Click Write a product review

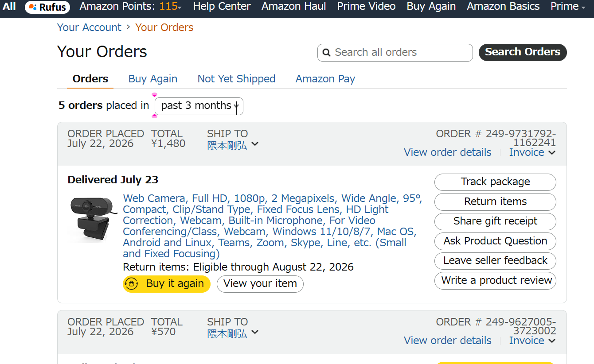click(495, 280)
